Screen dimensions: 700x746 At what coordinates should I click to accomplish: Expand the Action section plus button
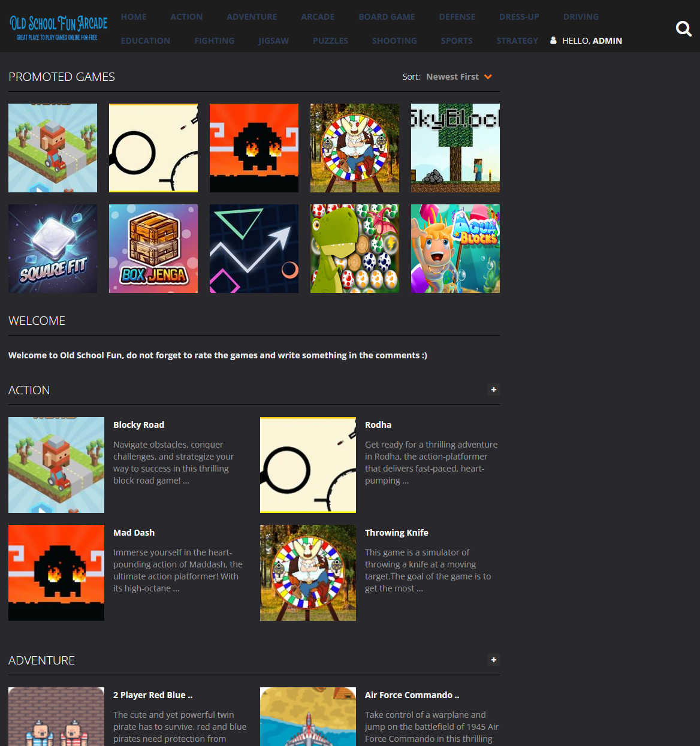(x=494, y=390)
